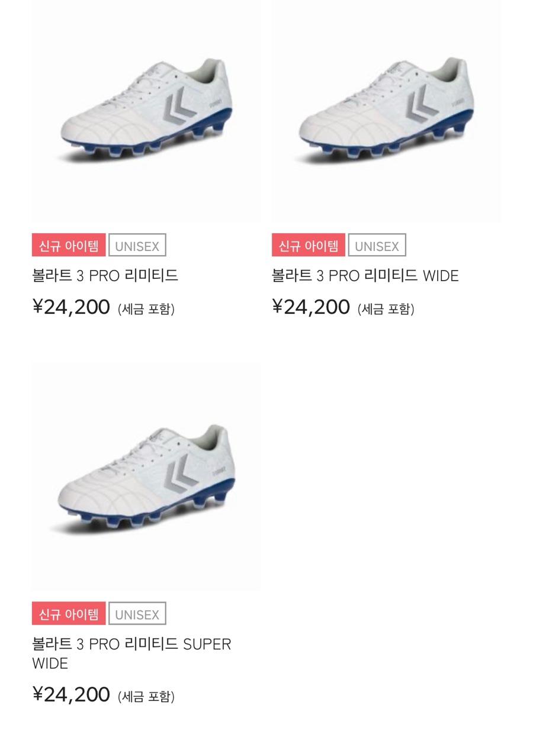Open the SUPER WIDE cleat product image
Screen dimensions: 533x756
click(146, 477)
